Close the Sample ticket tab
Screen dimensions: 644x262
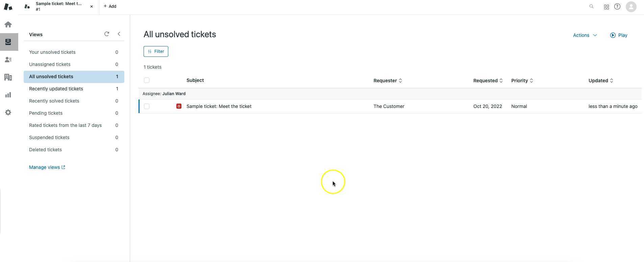click(x=92, y=6)
